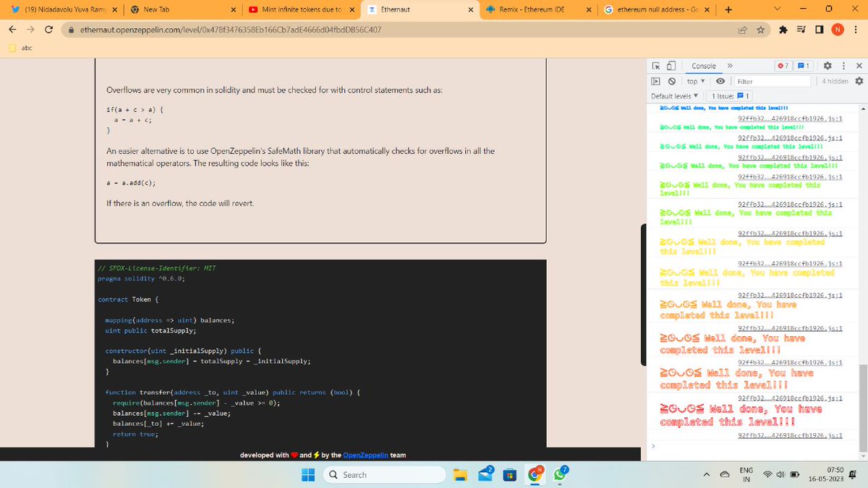Open DevTools settings gear in top bar
This screenshot has height=488, width=868.
[827, 66]
